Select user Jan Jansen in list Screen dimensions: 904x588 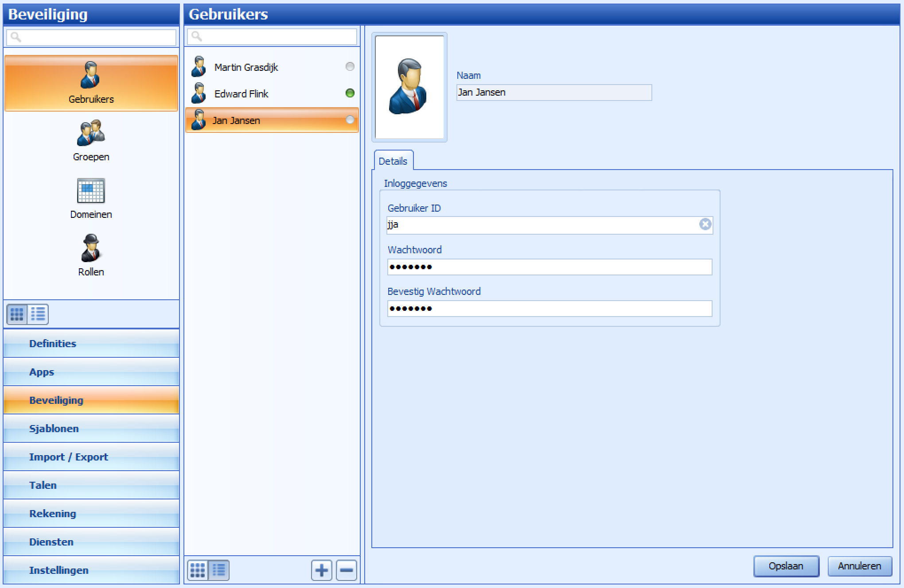(x=272, y=120)
